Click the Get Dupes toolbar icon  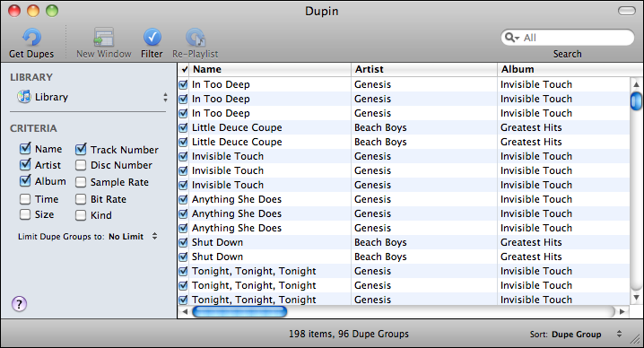(31, 38)
